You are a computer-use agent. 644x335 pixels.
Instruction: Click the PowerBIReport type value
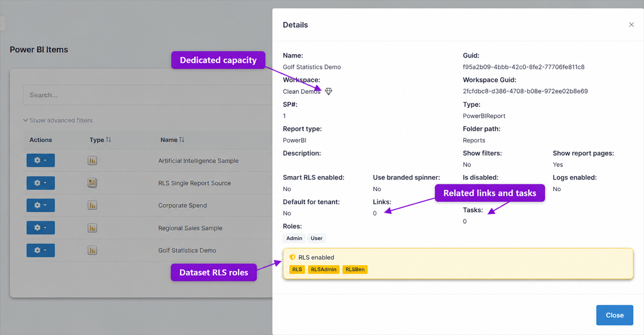pos(484,116)
